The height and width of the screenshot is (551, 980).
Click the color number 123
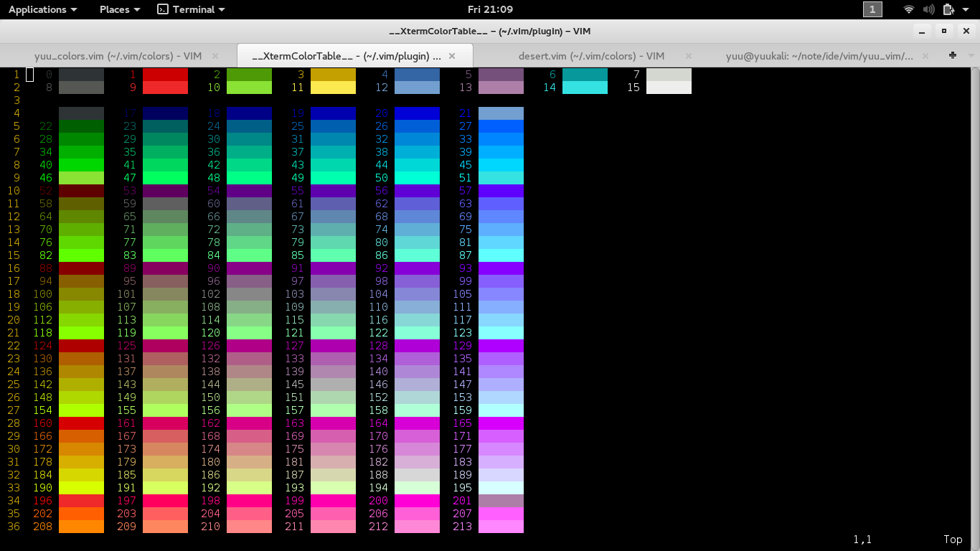(x=463, y=333)
